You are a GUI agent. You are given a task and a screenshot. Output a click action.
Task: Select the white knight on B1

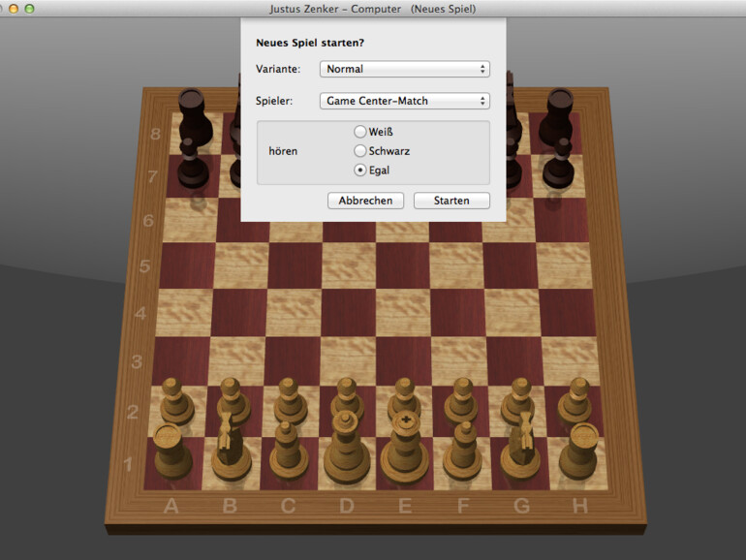[x=231, y=447]
